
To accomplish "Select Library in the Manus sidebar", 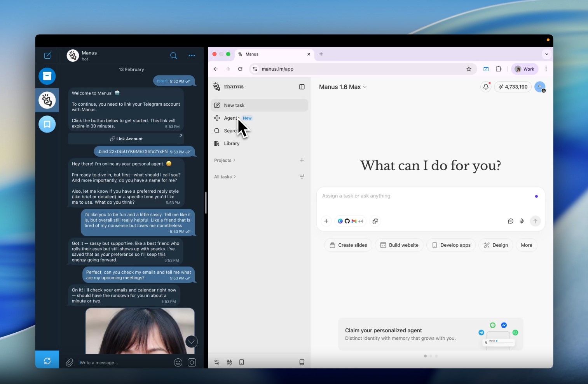I will tap(232, 143).
